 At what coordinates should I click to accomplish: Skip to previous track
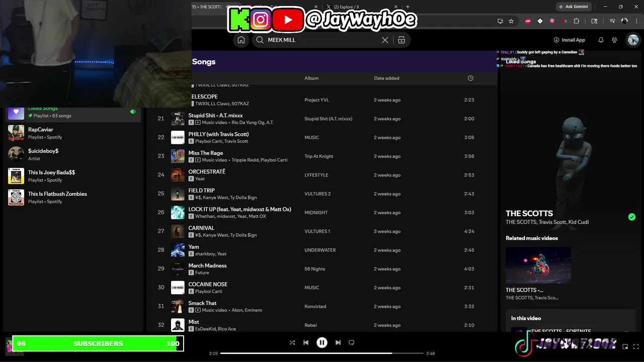(306, 342)
